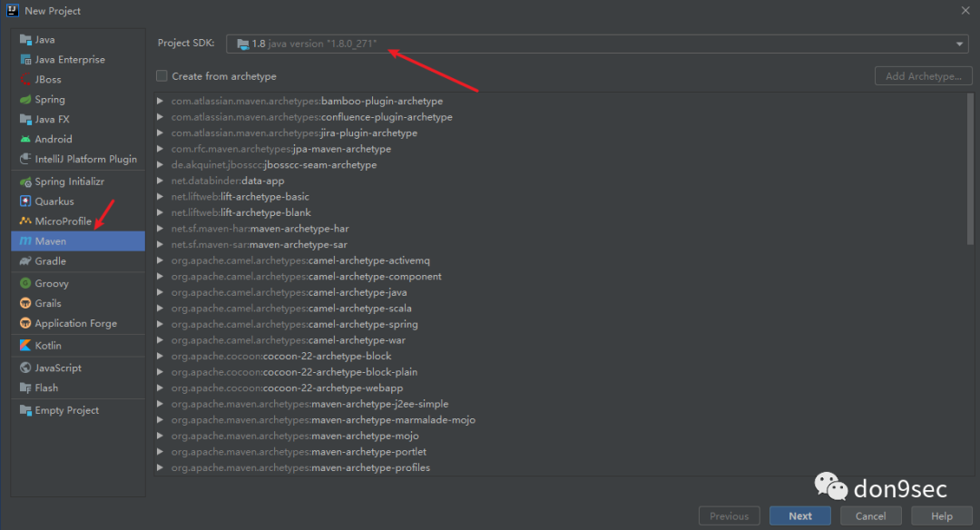
Task: Expand the data-app archetype entry
Action: pyautogui.click(x=160, y=181)
